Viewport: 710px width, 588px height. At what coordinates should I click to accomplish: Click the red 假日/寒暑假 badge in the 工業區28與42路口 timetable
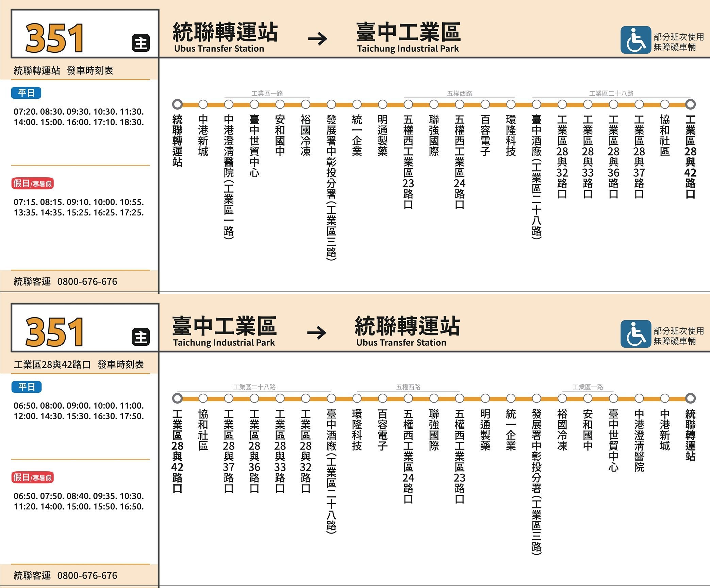(x=33, y=477)
